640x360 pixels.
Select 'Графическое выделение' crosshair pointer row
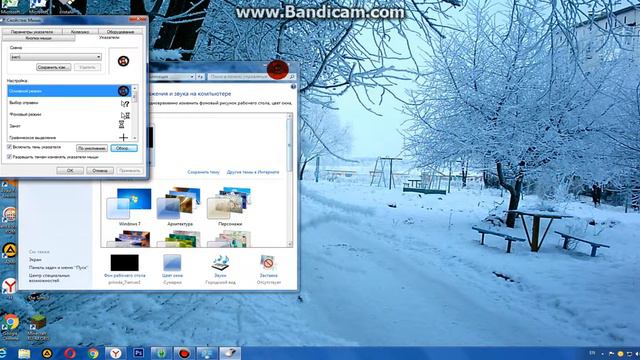tap(69, 137)
